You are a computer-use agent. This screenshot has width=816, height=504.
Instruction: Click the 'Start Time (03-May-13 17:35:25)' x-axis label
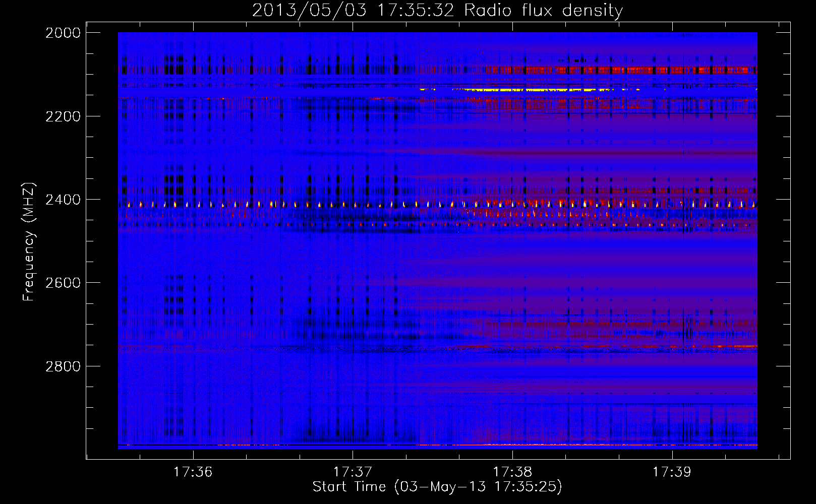click(437, 487)
